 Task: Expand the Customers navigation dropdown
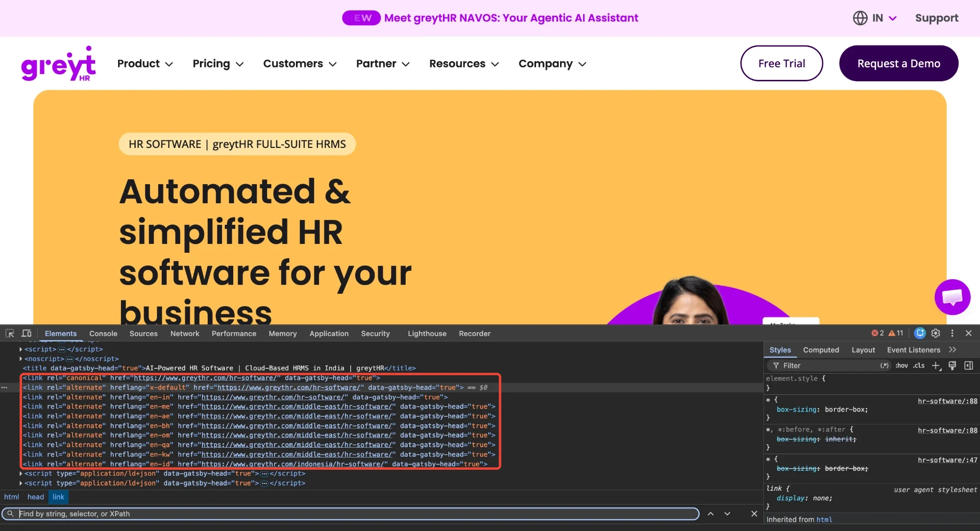pyautogui.click(x=300, y=64)
